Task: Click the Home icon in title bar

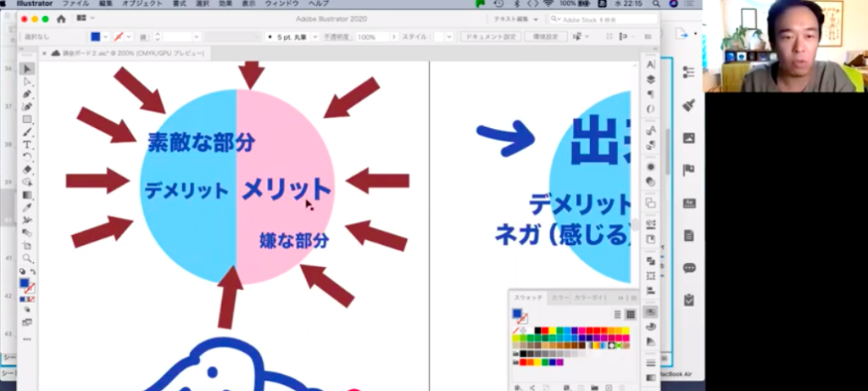Action: coord(61,18)
